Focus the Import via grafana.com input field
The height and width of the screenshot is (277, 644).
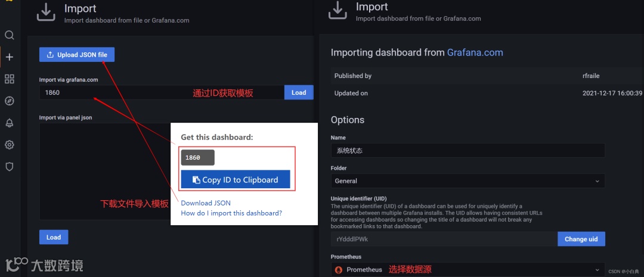coord(162,92)
